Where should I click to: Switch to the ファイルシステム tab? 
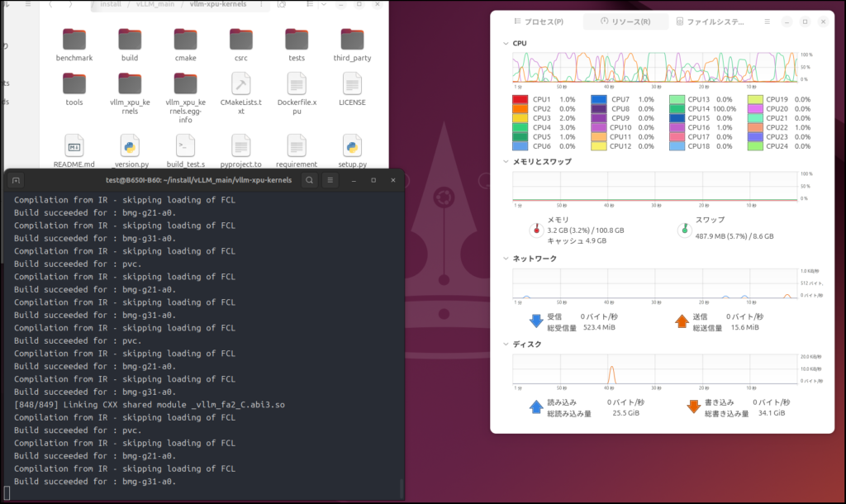click(712, 21)
